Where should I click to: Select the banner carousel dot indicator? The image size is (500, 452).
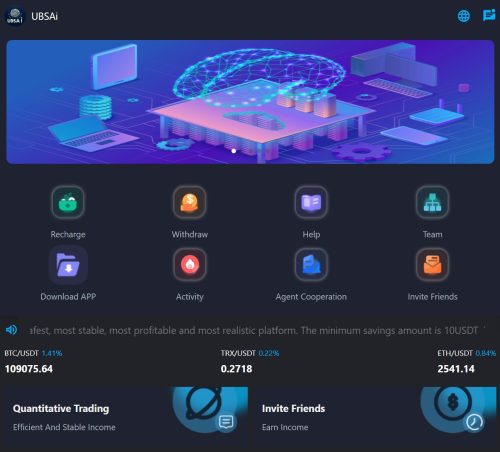pyautogui.click(x=234, y=151)
